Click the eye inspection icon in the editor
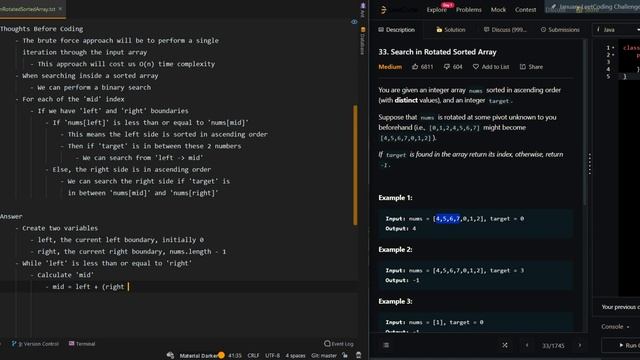 (354, 22)
